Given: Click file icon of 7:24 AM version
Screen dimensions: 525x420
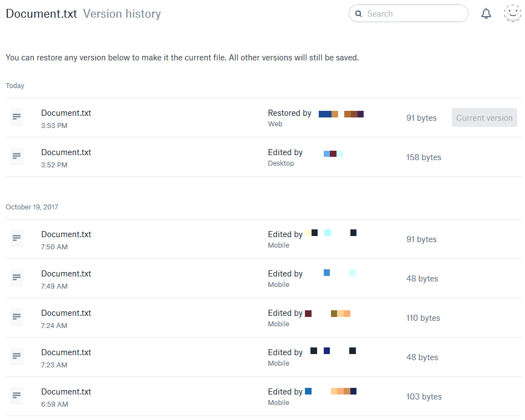Looking at the screenshot, I should click(17, 317).
